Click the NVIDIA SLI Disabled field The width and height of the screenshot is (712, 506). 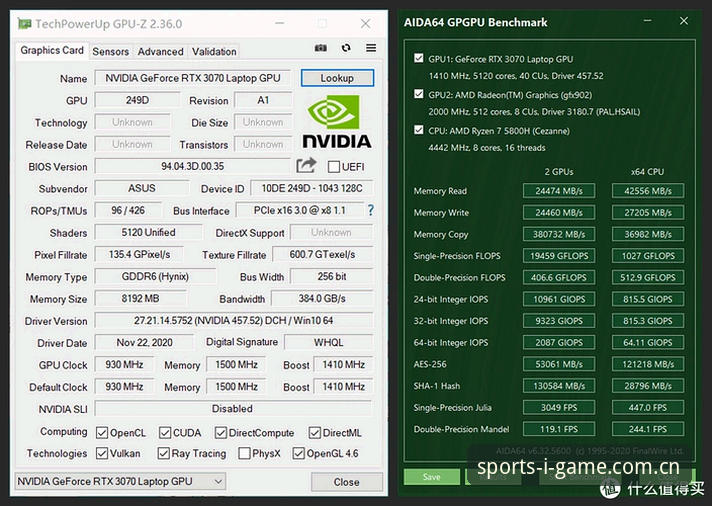click(x=232, y=408)
